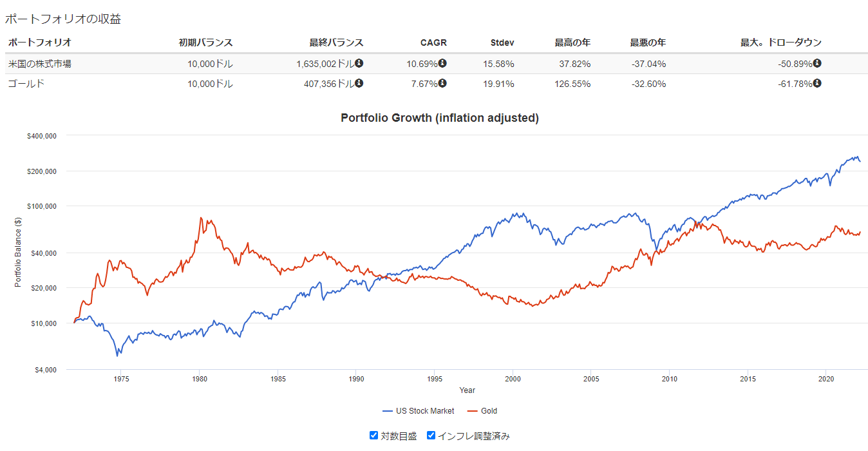Click info icon beside -61.78% drawdown
868x451 pixels.
coord(817,83)
